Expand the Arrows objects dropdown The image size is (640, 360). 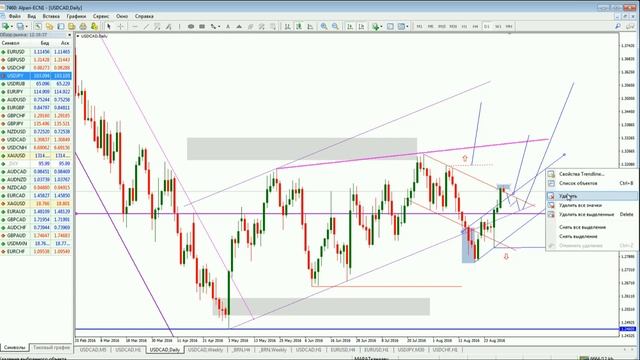pyautogui.click(x=219, y=27)
